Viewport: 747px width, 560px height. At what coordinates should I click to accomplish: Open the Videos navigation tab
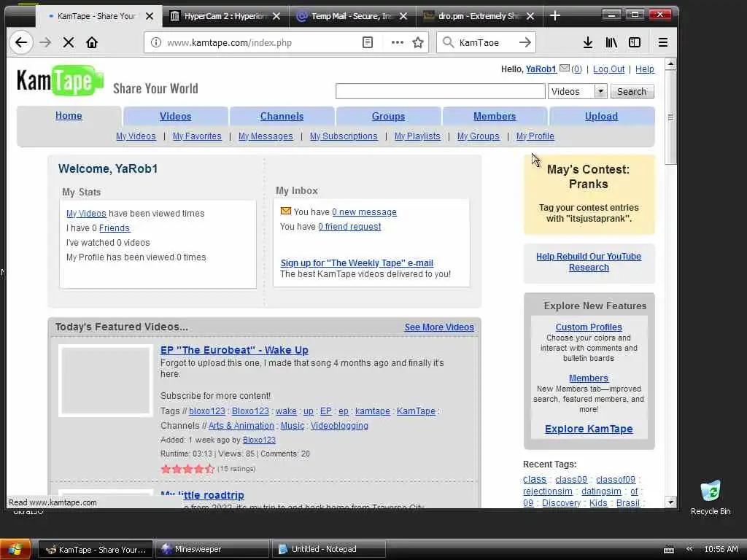[x=175, y=116]
